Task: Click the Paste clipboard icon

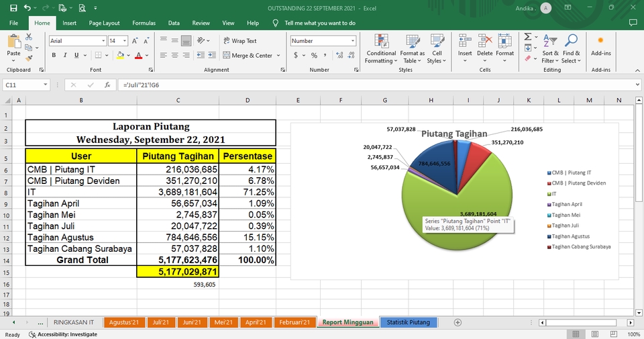Action: [13, 42]
